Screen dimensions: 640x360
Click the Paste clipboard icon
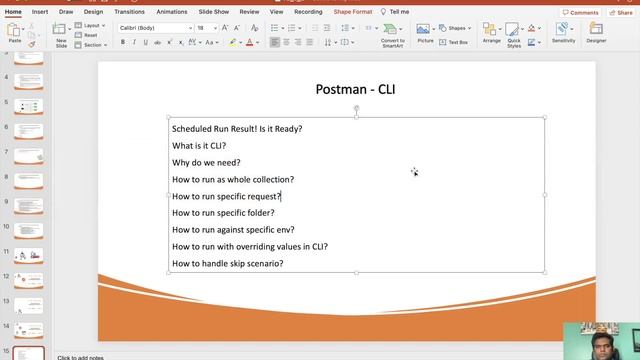click(x=13, y=30)
